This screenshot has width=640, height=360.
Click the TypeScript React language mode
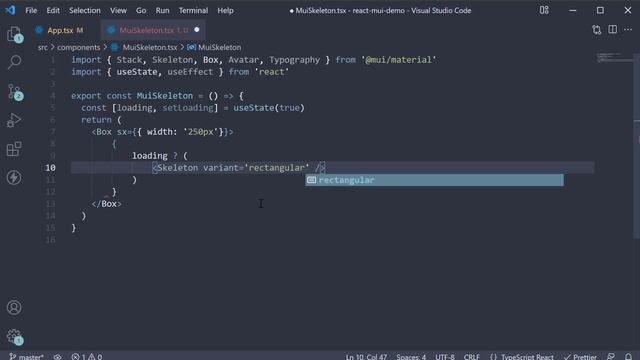(522, 356)
